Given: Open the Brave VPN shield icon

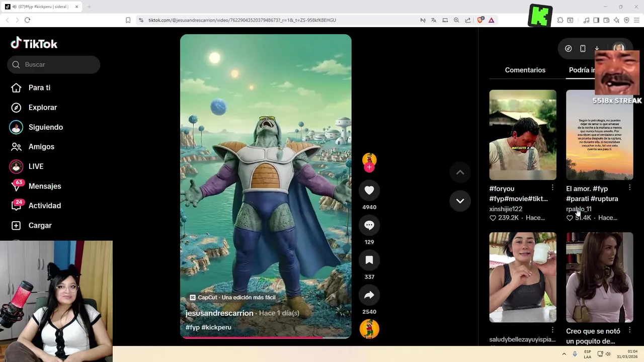Looking at the screenshot, I should pyautogui.click(x=626, y=20).
